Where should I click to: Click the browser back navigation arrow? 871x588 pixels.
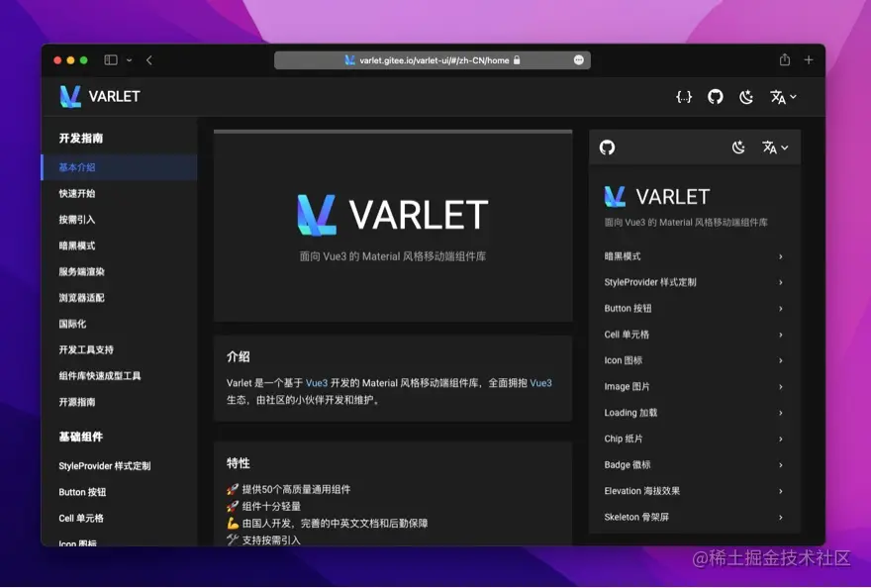148,59
